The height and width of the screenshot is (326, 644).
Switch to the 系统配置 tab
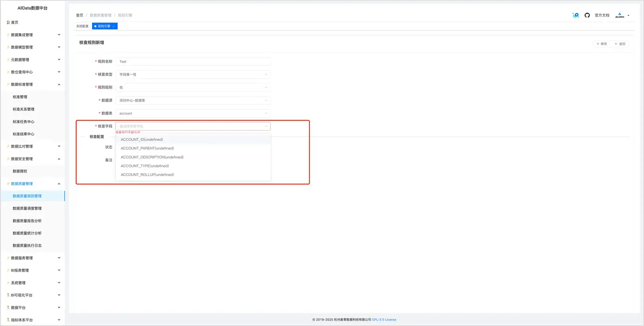pos(82,26)
